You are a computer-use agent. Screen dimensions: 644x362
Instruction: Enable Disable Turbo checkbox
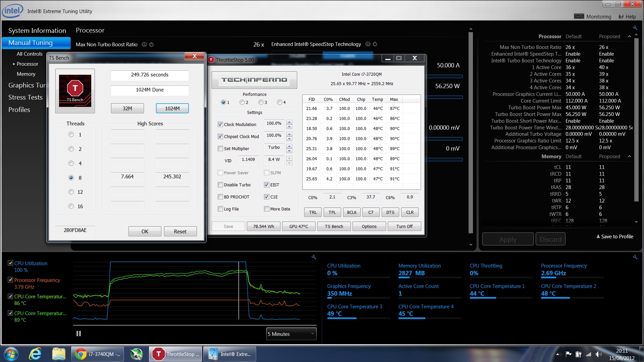click(220, 185)
